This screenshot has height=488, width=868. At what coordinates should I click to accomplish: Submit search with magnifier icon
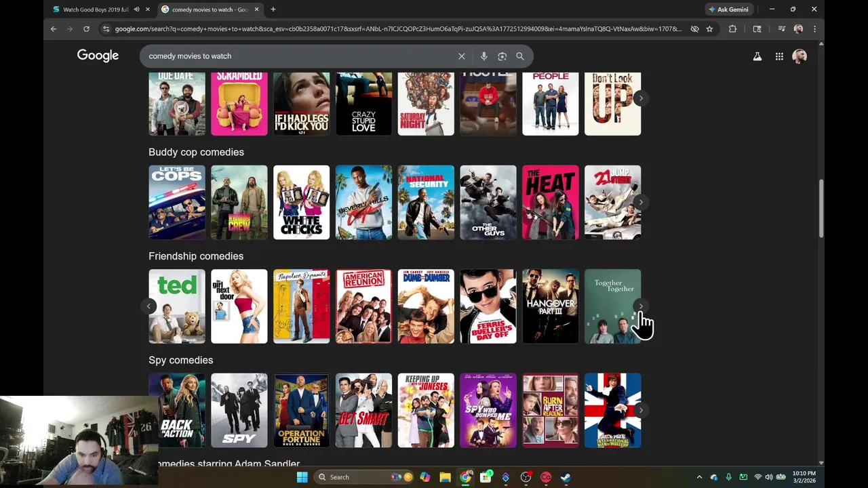click(x=520, y=56)
